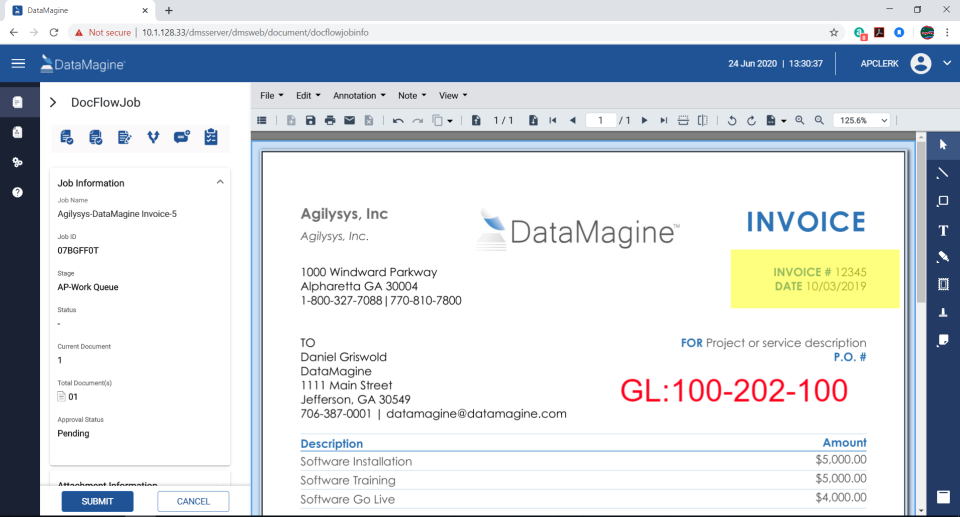Viewport: 960px width, 517px height.
Task: Click the clipboard checklist icon
Action: coord(211,137)
